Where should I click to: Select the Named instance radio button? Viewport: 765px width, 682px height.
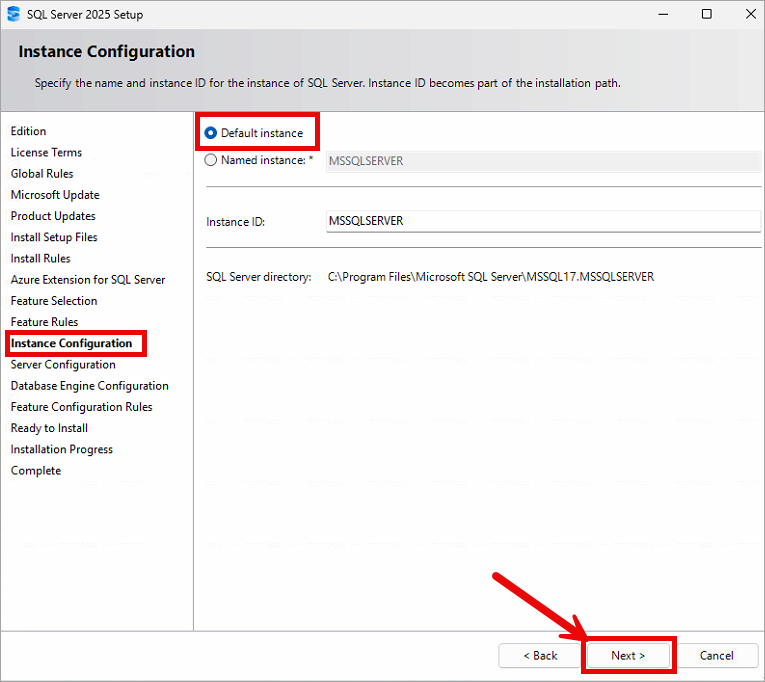pyautogui.click(x=211, y=160)
